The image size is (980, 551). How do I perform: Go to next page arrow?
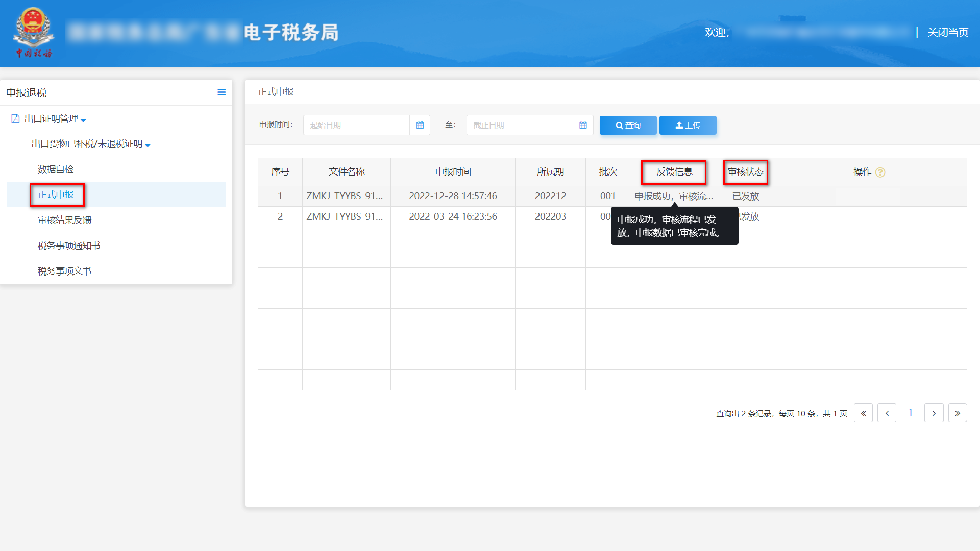point(934,413)
